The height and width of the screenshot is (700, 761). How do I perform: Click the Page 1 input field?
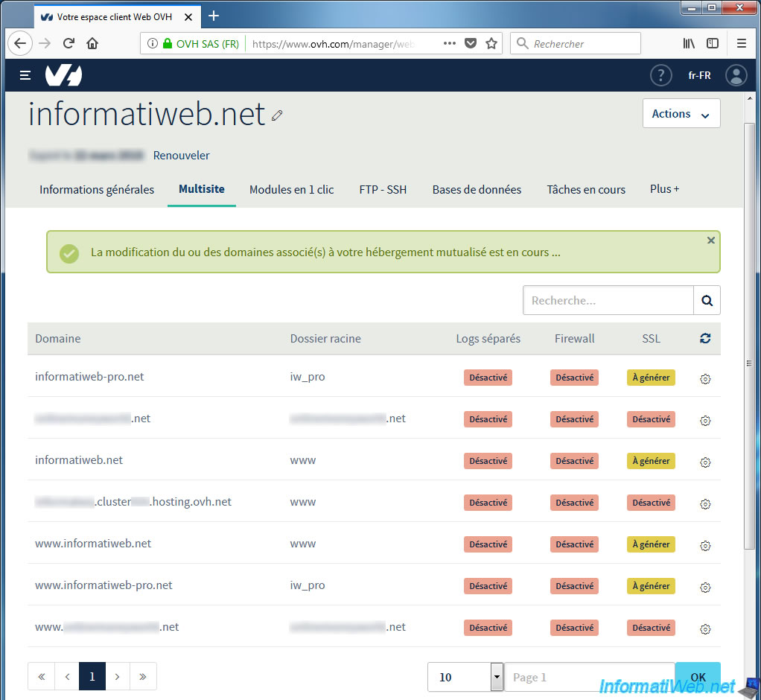pos(589,677)
